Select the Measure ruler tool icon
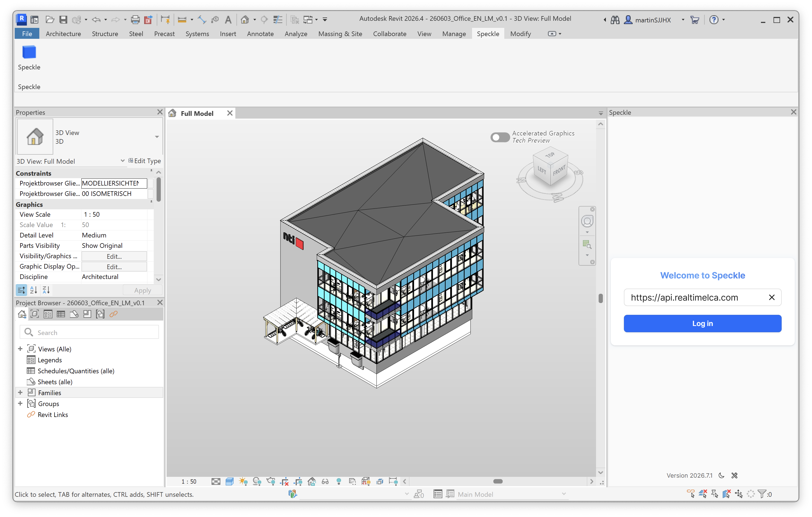 click(x=182, y=20)
